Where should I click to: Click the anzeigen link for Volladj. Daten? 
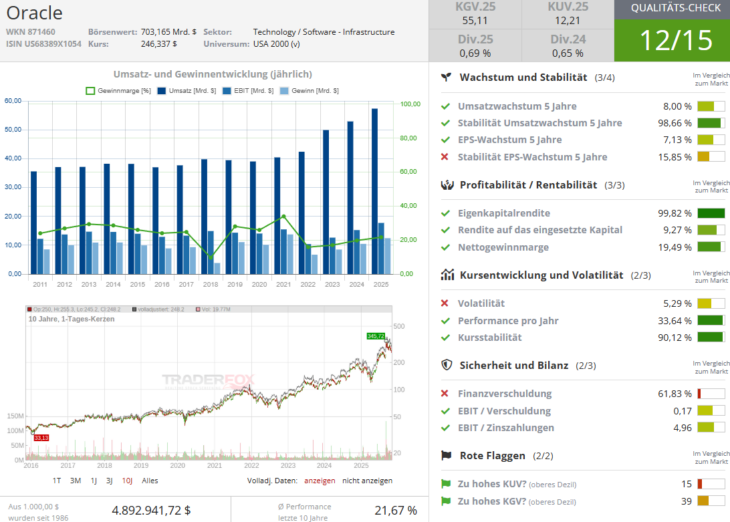320,480
